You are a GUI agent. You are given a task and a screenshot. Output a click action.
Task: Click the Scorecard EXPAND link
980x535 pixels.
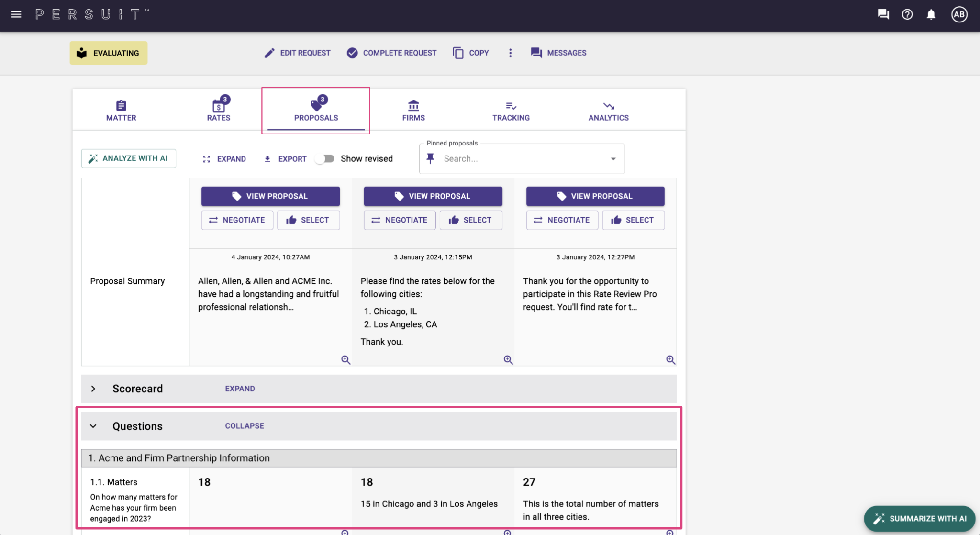[240, 389]
